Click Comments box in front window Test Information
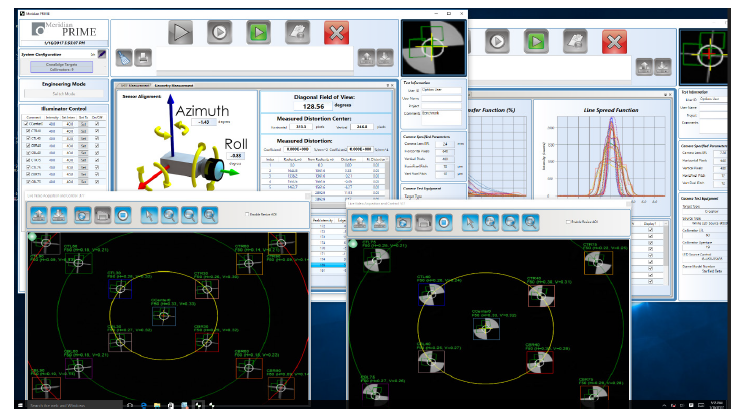The width and height of the screenshot is (745, 420). point(441,117)
